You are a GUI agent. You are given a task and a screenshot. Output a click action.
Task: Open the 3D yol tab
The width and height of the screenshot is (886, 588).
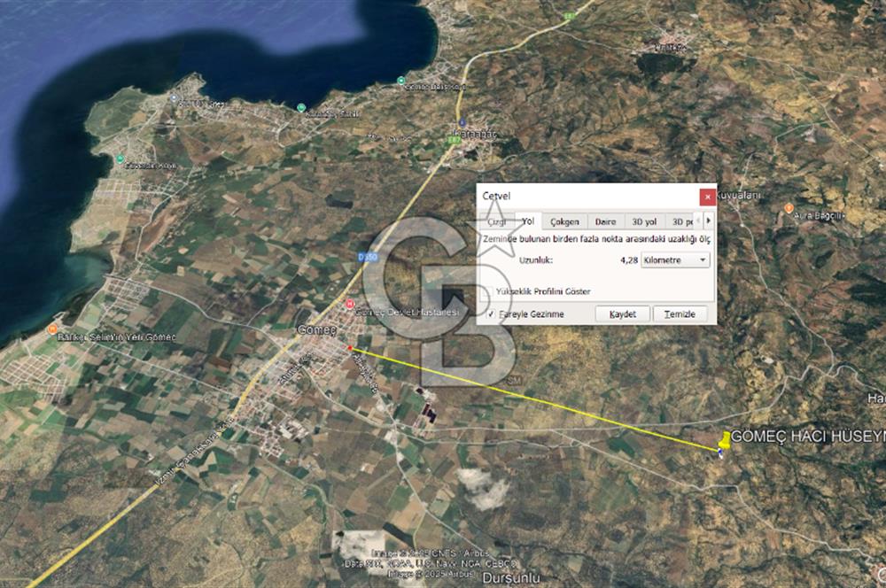tap(644, 221)
